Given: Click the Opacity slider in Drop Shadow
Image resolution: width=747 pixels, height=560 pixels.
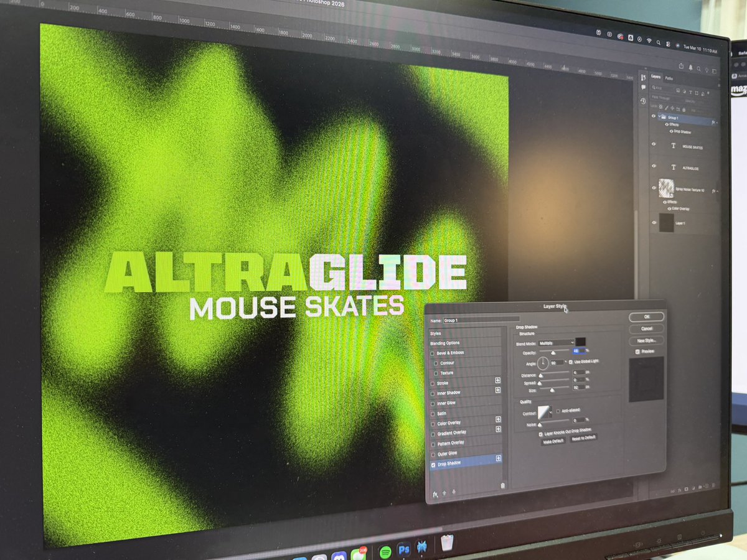Looking at the screenshot, I should (554, 351).
